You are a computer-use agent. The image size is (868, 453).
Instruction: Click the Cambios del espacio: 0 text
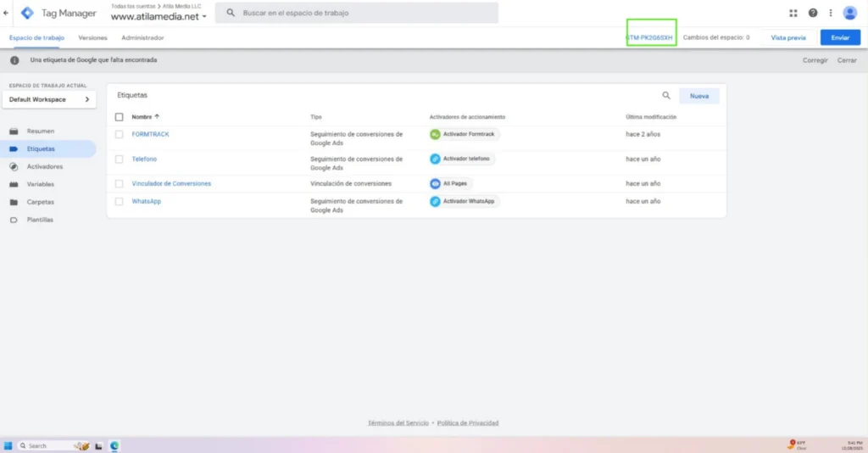(x=715, y=37)
